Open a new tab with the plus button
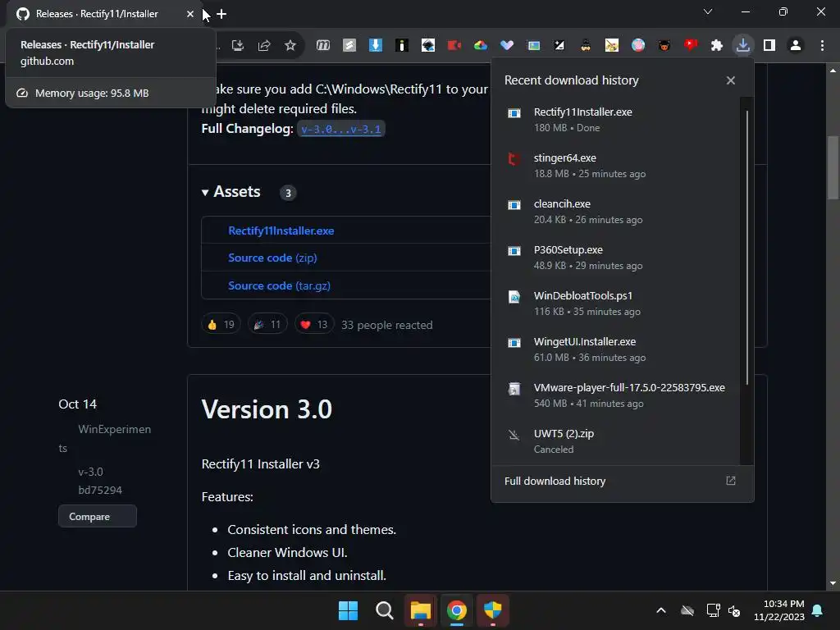 coord(221,14)
